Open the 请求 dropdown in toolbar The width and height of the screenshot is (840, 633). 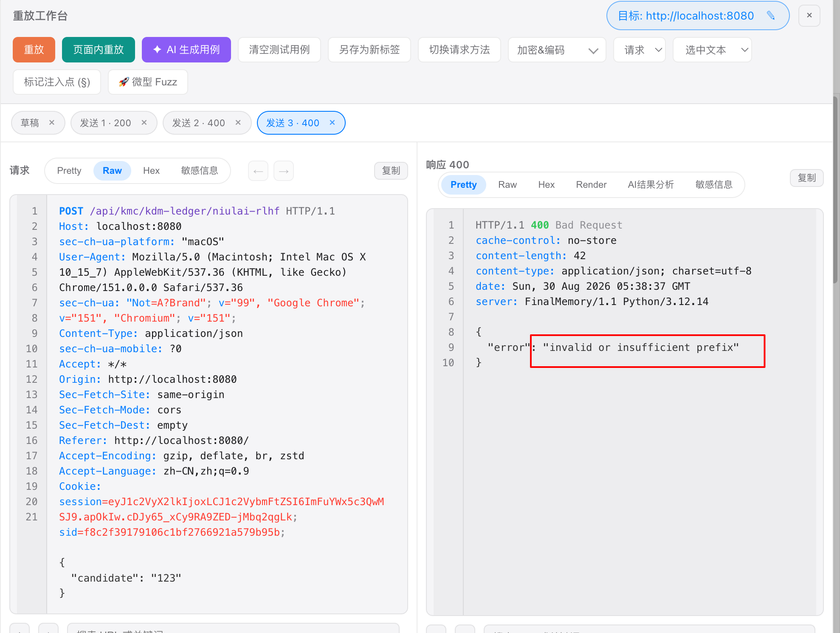click(640, 50)
